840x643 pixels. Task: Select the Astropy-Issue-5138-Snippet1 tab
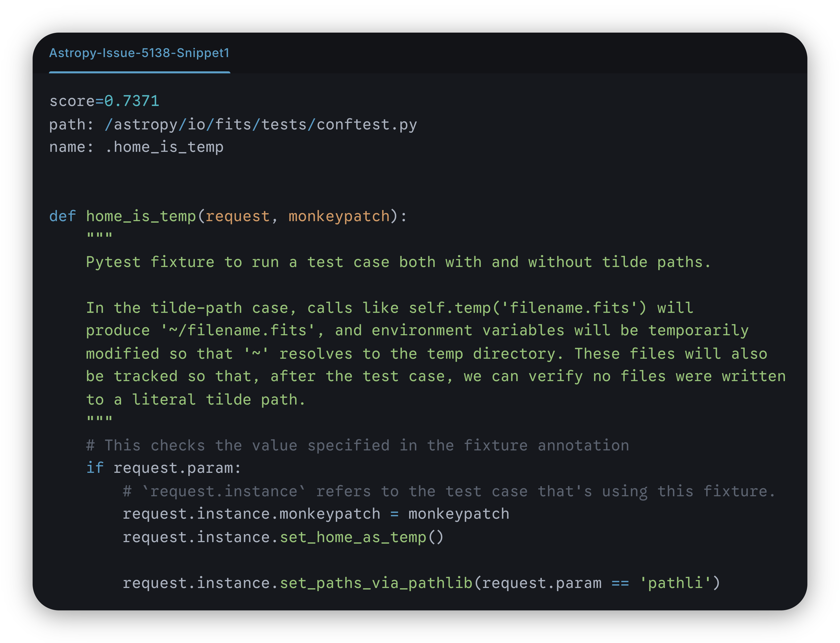tap(139, 53)
